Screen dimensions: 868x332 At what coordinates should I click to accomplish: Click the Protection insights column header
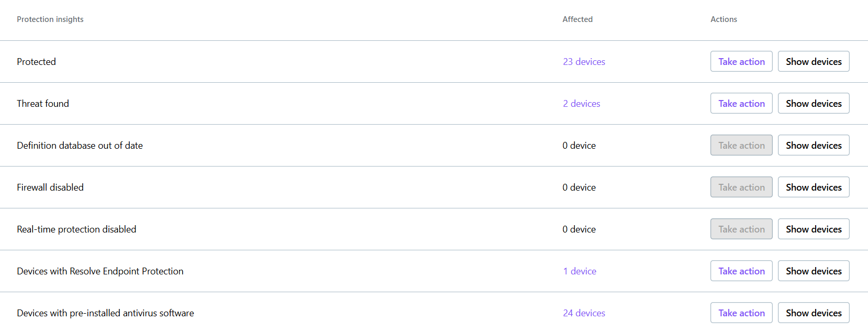(50, 19)
